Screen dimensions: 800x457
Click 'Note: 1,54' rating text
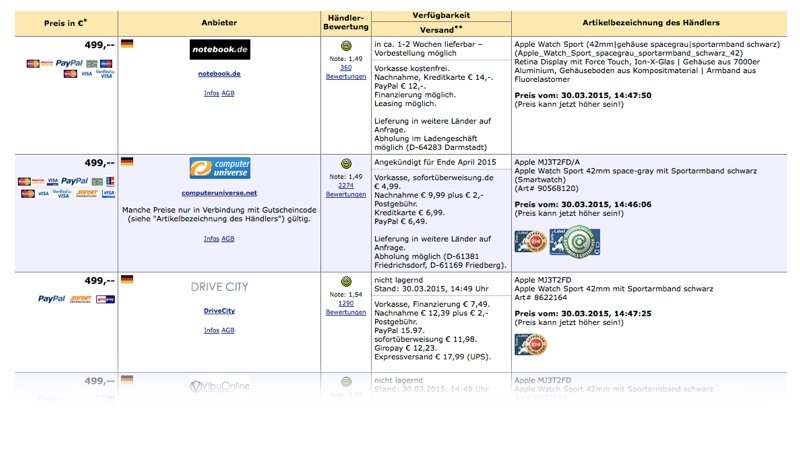[346, 294]
